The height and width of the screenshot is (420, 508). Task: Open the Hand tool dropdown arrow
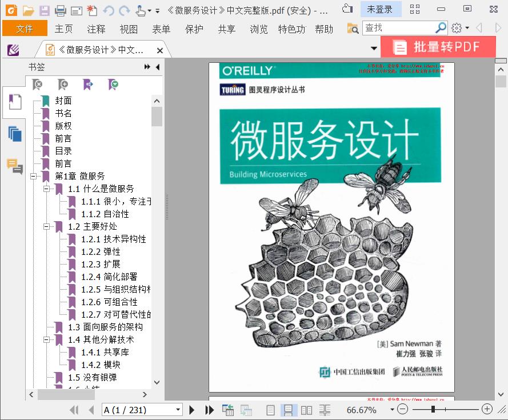click(150, 11)
